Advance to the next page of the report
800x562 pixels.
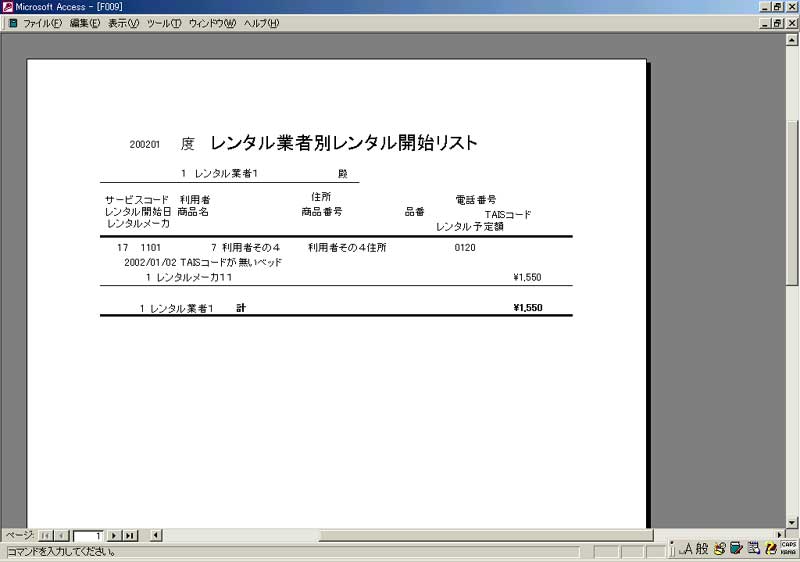[114, 536]
